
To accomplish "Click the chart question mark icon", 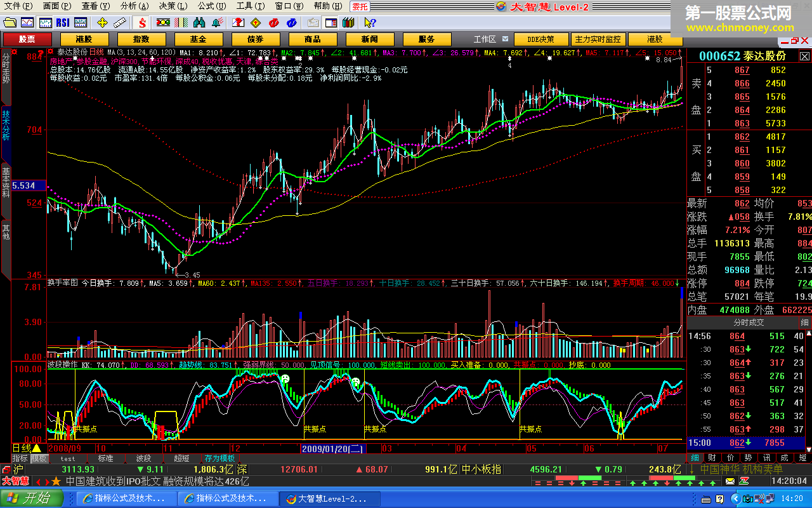I will pyautogui.click(x=238, y=23).
